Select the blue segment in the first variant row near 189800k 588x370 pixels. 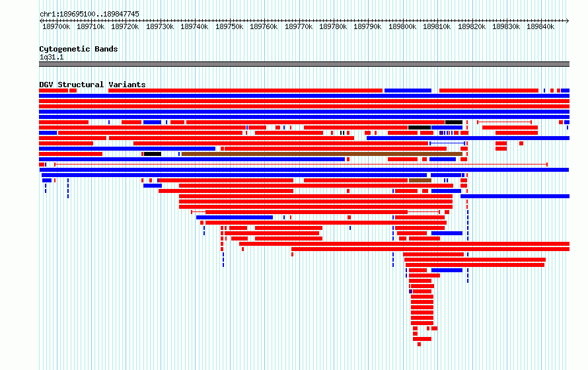pyautogui.click(x=408, y=91)
